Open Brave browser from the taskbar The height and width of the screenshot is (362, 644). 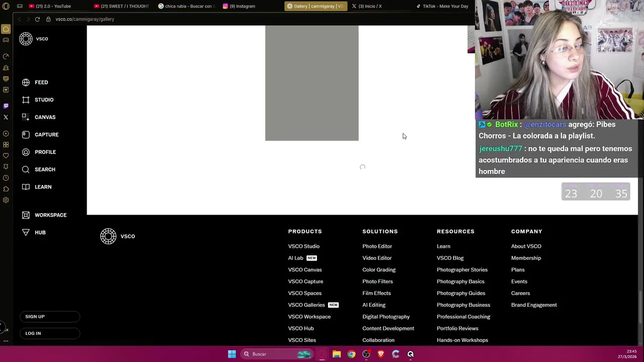(381, 354)
